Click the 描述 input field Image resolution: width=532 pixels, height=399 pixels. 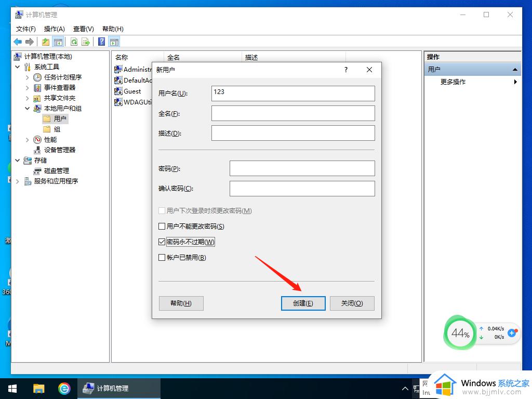click(x=293, y=133)
